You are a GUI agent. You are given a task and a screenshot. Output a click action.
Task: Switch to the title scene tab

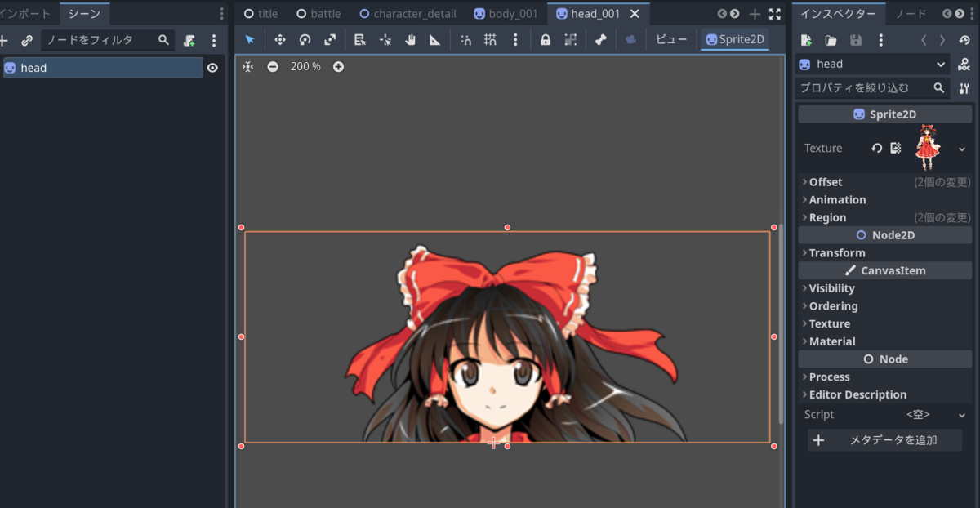261,14
